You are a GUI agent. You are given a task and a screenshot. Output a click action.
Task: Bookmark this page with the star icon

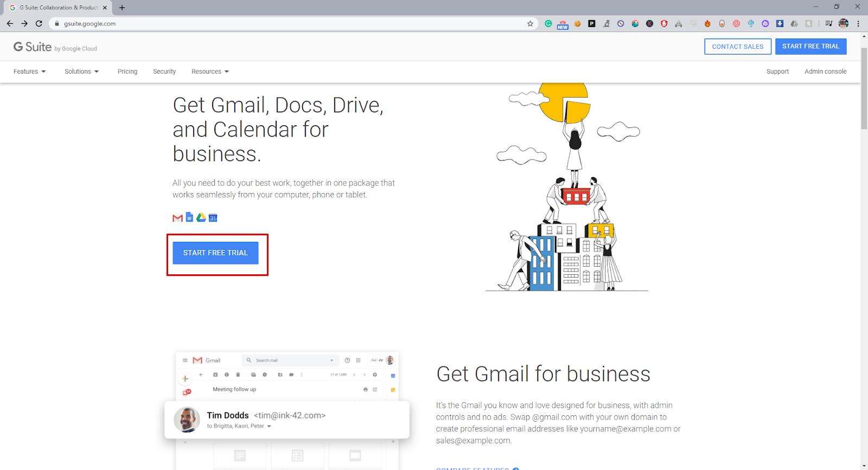pyautogui.click(x=530, y=23)
